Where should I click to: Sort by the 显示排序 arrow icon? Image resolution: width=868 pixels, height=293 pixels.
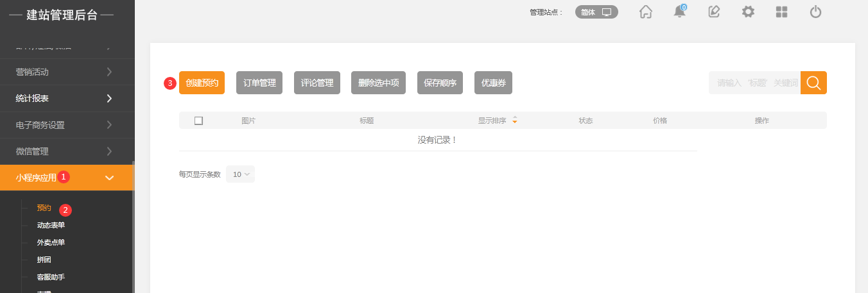[515, 121]
